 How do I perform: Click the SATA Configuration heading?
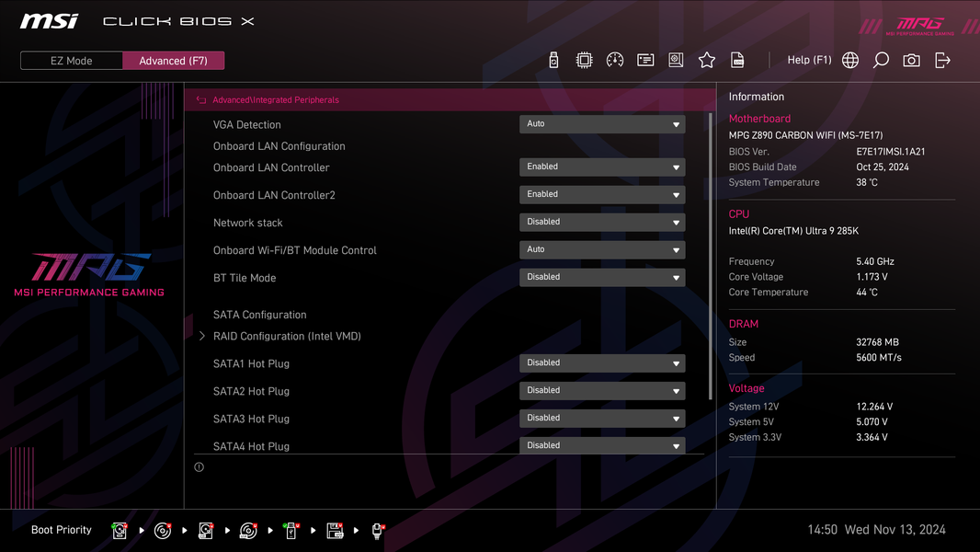259,315
